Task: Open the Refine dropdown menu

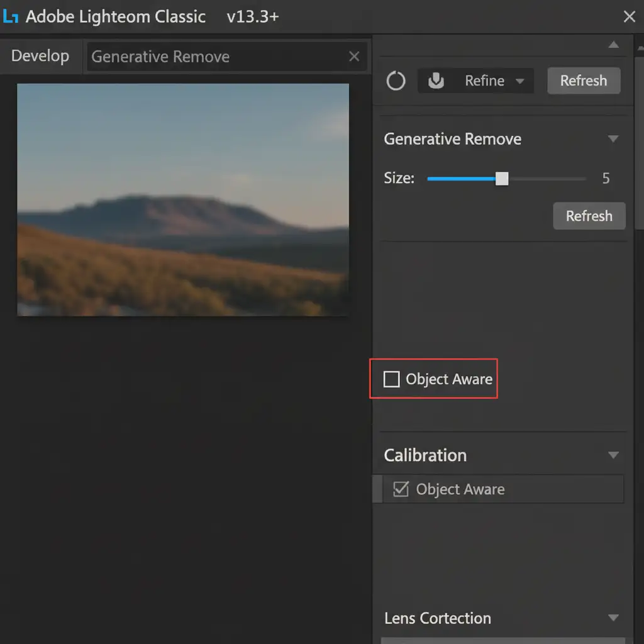Action: (x=519, y=81)
